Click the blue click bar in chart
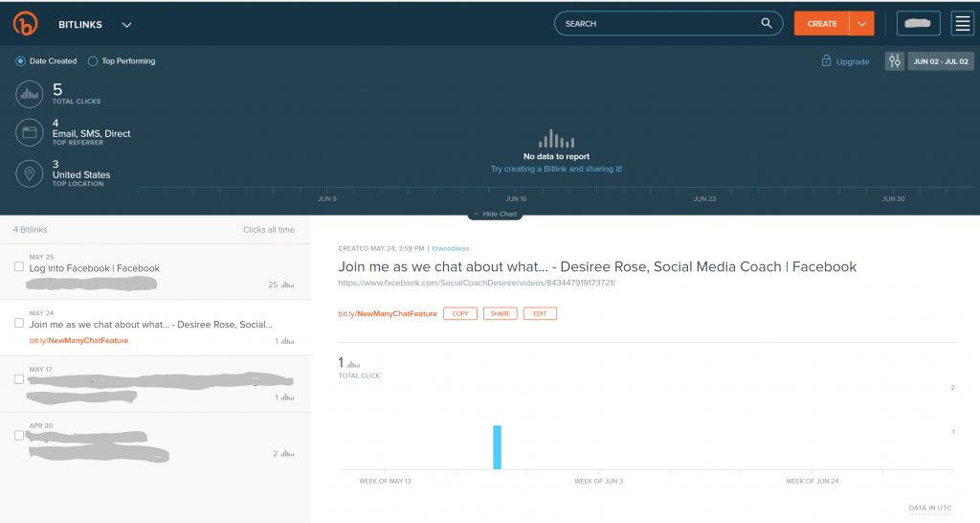 [x=497, y=447]
